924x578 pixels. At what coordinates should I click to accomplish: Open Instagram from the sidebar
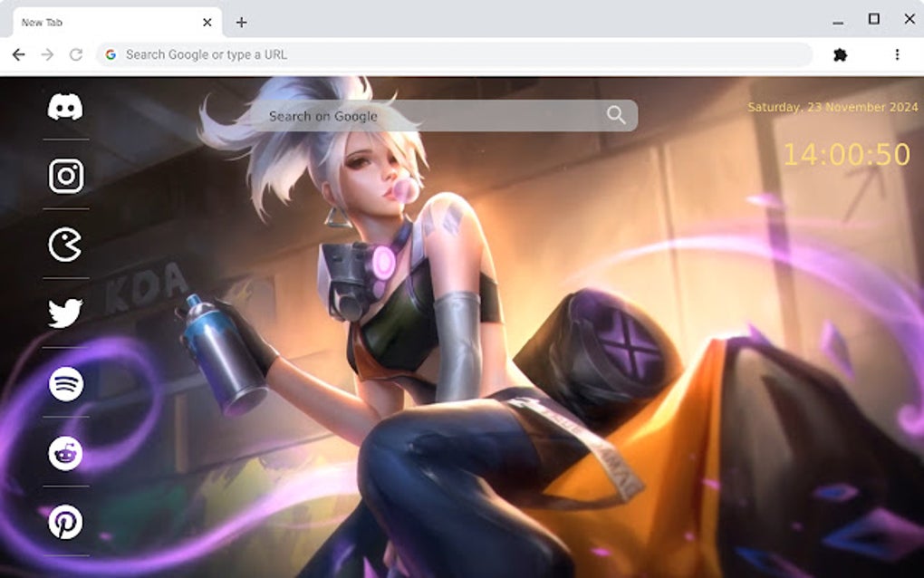click(x=63, y=174)
